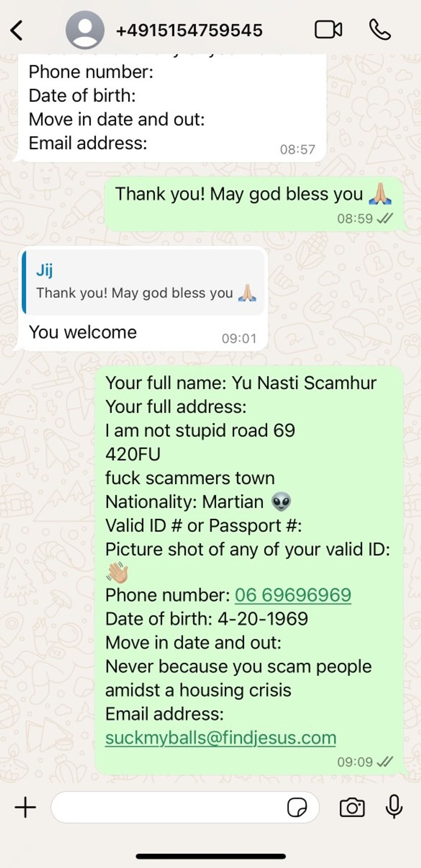Open the suckmyballs@findjesus.com email link
This screenshot has width=421, height=868.
(x=221, y=737)
